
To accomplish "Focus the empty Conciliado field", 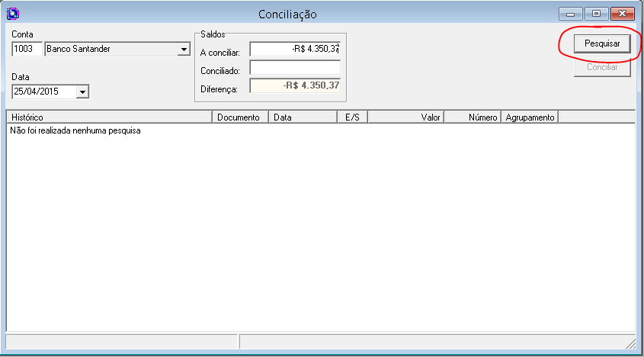I will [x=295, y=69].
